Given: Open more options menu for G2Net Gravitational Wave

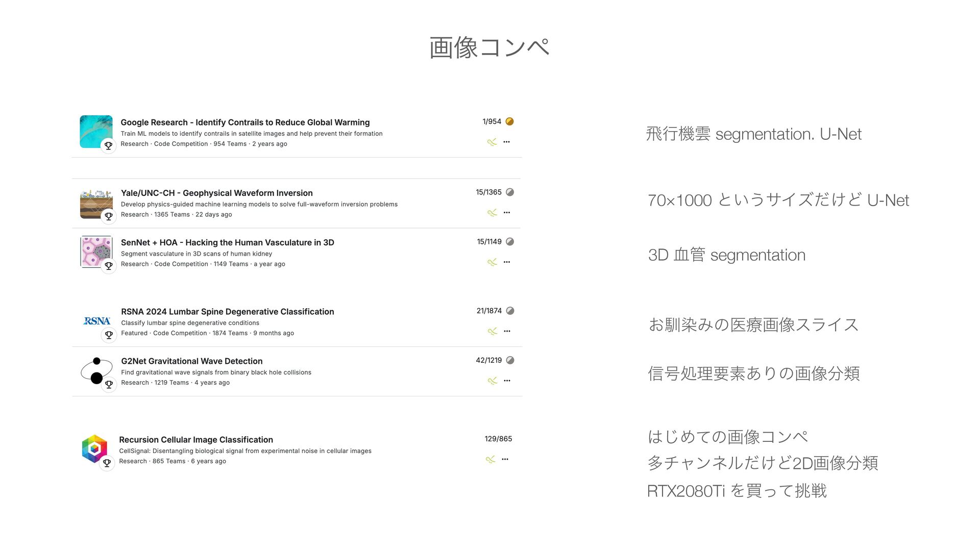Looking at the screenshot, I should [507, 381].
